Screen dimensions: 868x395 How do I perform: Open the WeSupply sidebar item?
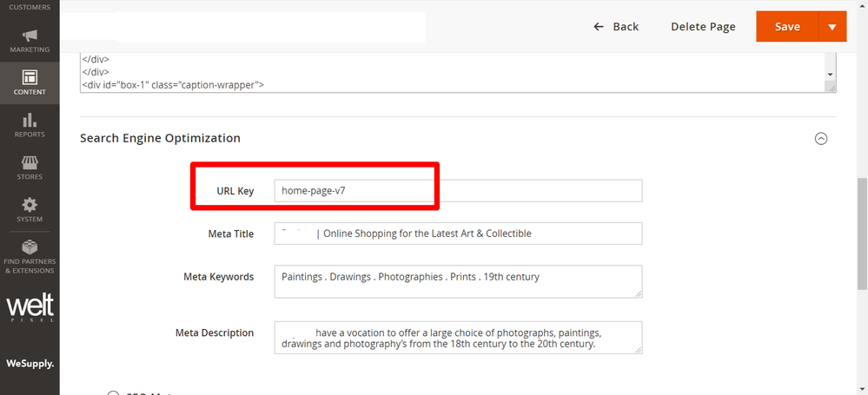coord(30,363)
